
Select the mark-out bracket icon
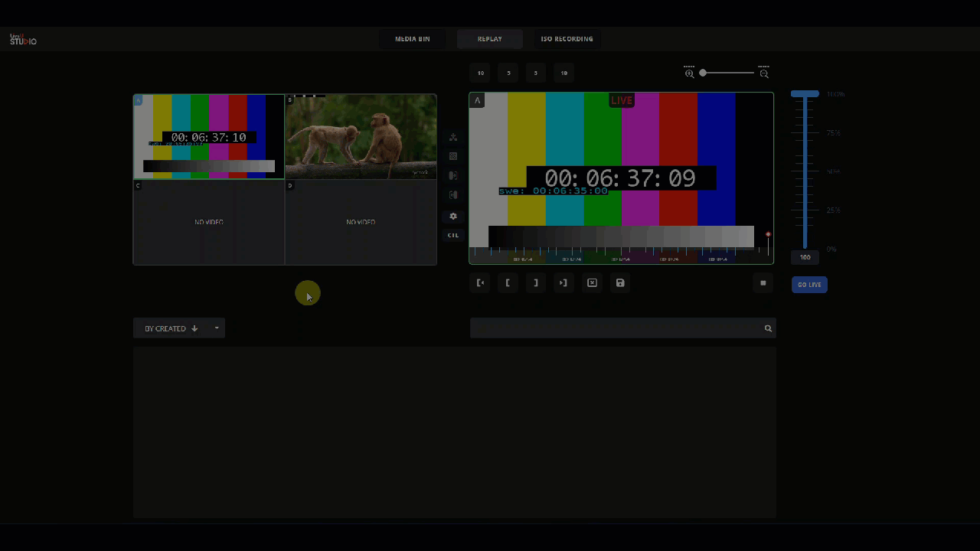click(535, 283)
